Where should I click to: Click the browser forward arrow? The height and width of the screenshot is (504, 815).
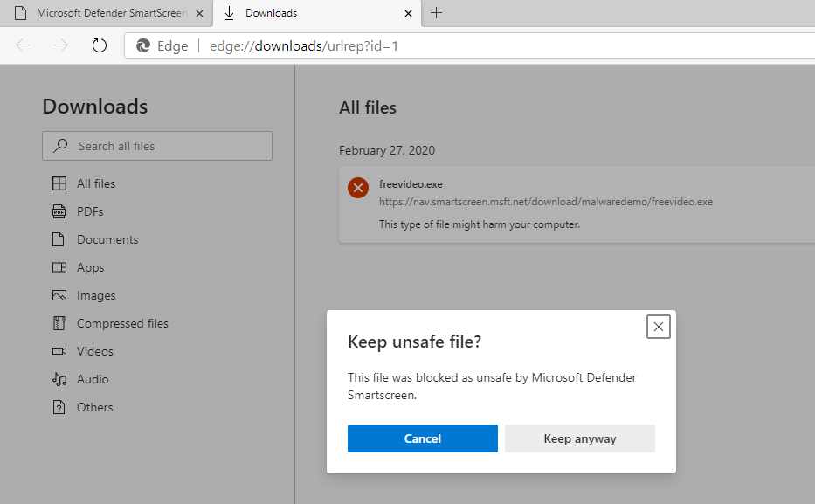(61, 45)
